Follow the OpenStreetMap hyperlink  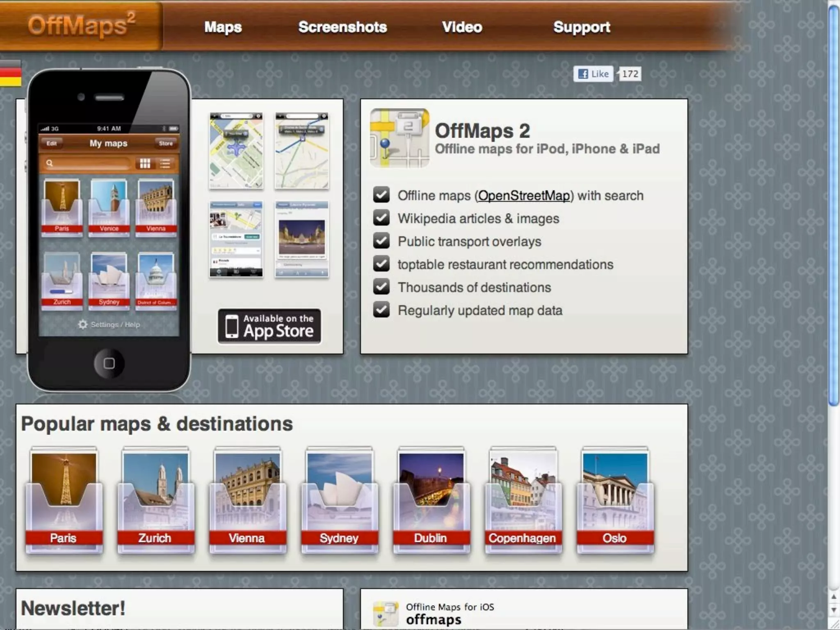click(x=524, y=196)
